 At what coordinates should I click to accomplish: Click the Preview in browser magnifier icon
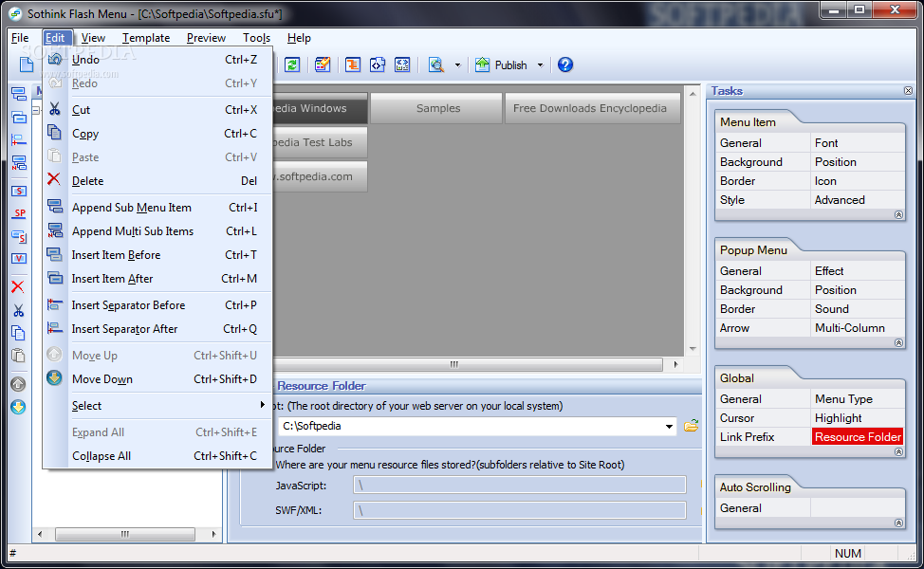click(x=436, y=64)
